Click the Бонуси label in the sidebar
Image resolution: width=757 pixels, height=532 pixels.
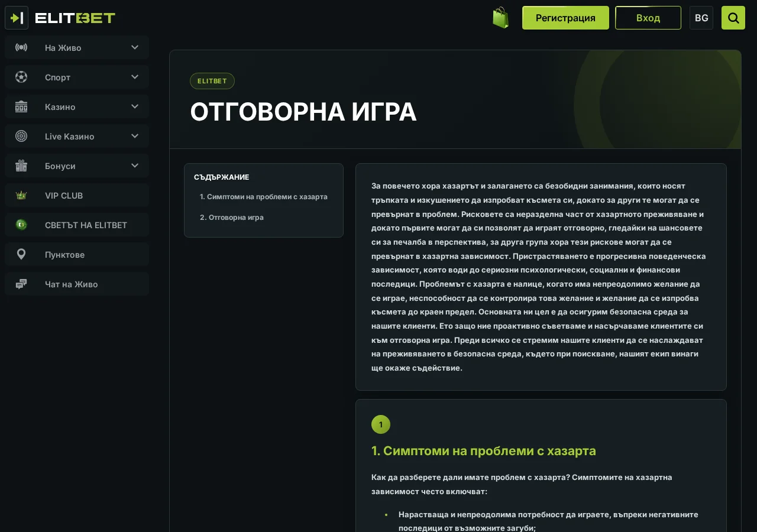pos(60,166)
